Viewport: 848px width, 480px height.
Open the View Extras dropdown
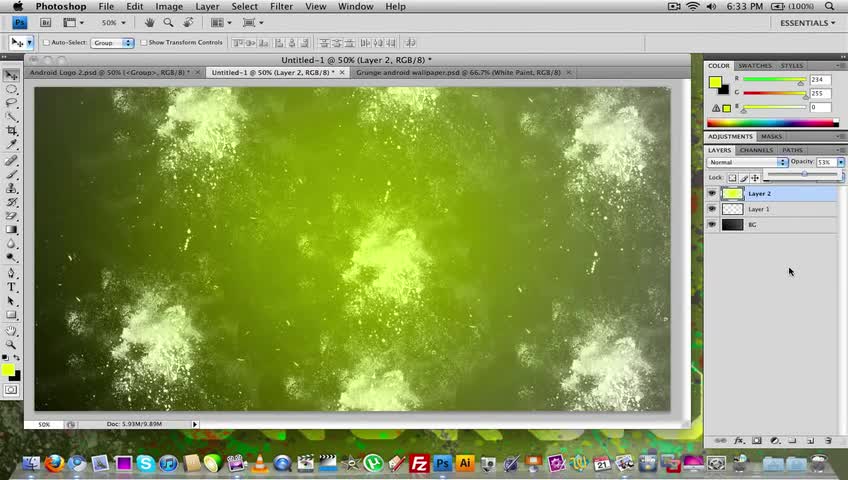tap(73, 23)
